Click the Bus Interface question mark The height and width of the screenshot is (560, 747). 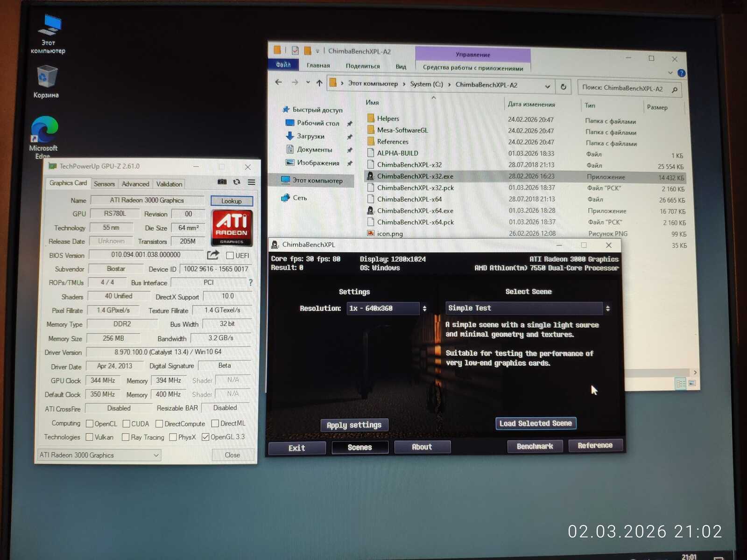[250, 282]
